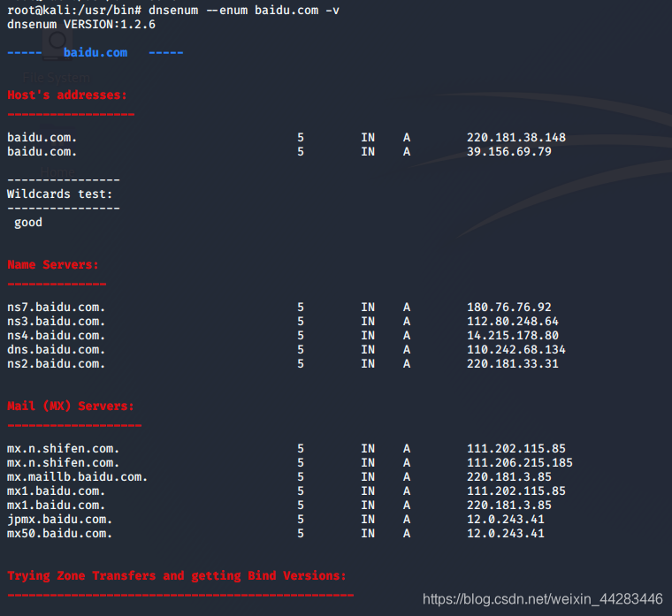Select IP address 220.181.38.148
This screenshot has width=672, height=616.
point(516,138)
